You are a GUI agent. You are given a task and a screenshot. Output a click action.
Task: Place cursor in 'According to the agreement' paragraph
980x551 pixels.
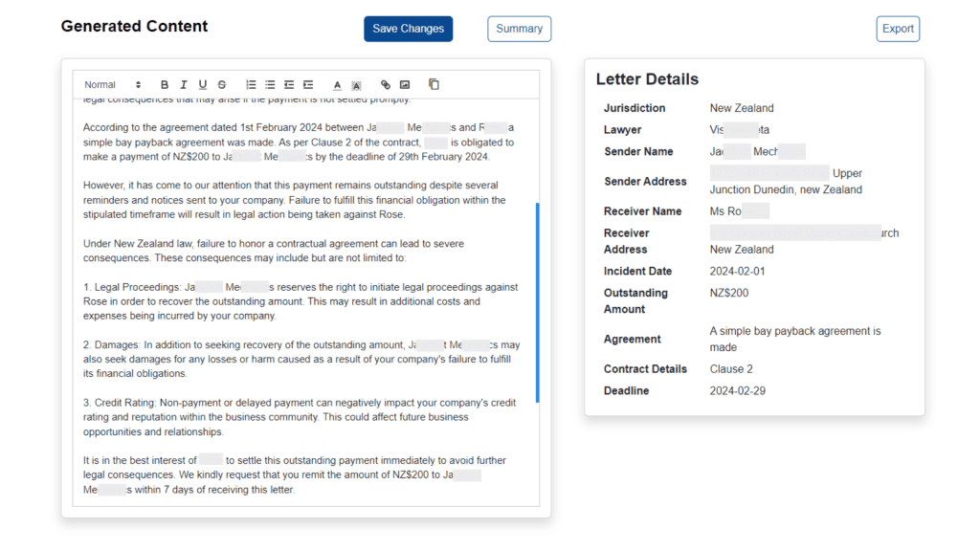[299, 143]
